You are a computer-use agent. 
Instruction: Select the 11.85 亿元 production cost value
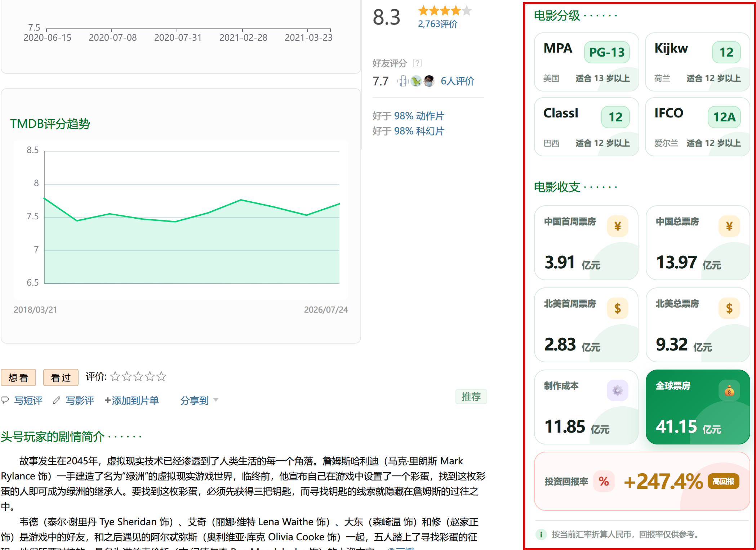click(577, 426)
